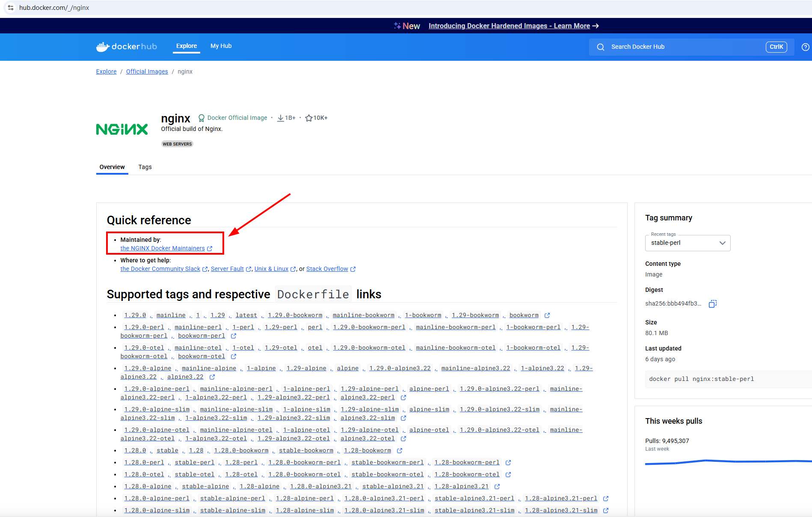Click the docker pull nginx:stable-perl command
The width and height of the screenshot is (812, 517).
702,379
